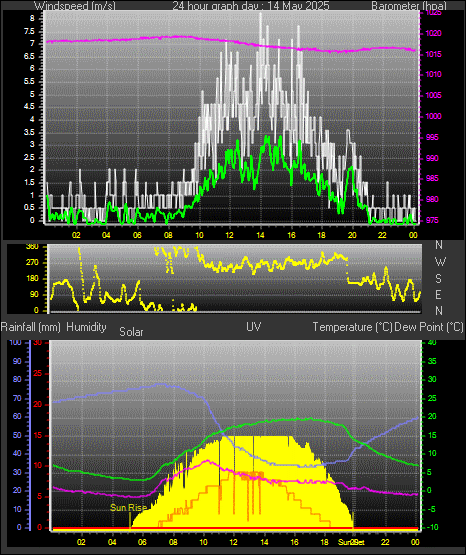Click '360' on the wind direction axis
Screen dimensions: 466x555
pos(32,247)
